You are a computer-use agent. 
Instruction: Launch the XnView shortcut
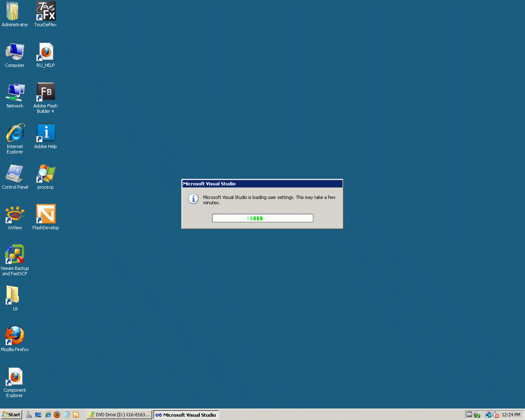pyautogui.click(x=15, y=217)
